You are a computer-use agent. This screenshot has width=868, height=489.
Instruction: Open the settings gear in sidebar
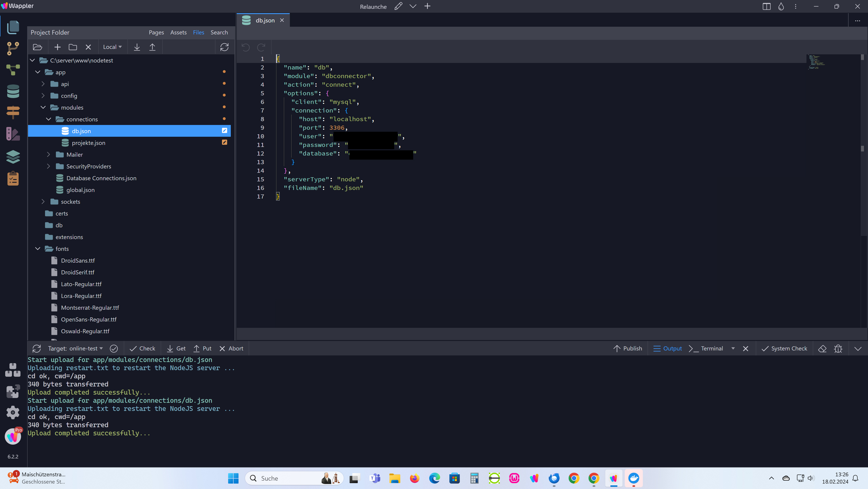pos(13,412)
